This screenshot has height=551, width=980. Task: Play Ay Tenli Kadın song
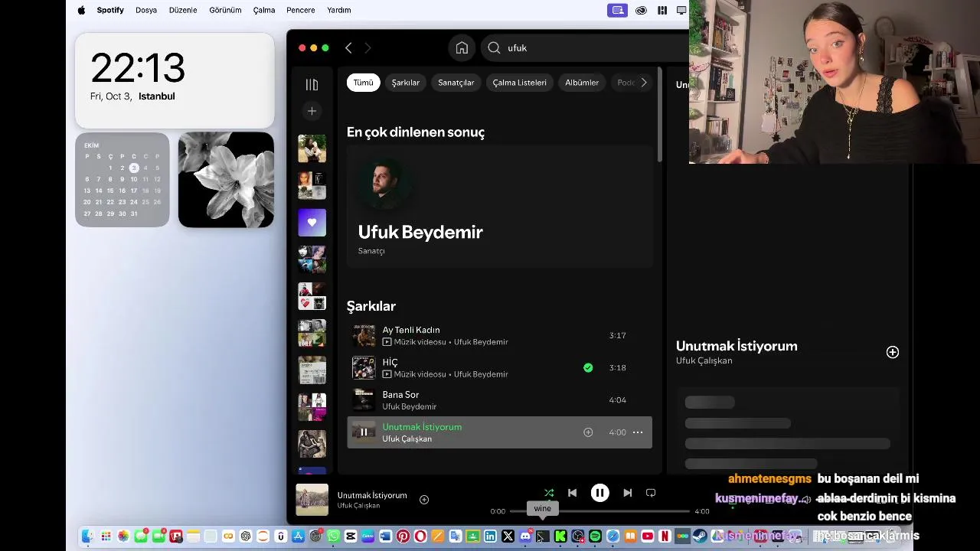(x=499, y=335)
